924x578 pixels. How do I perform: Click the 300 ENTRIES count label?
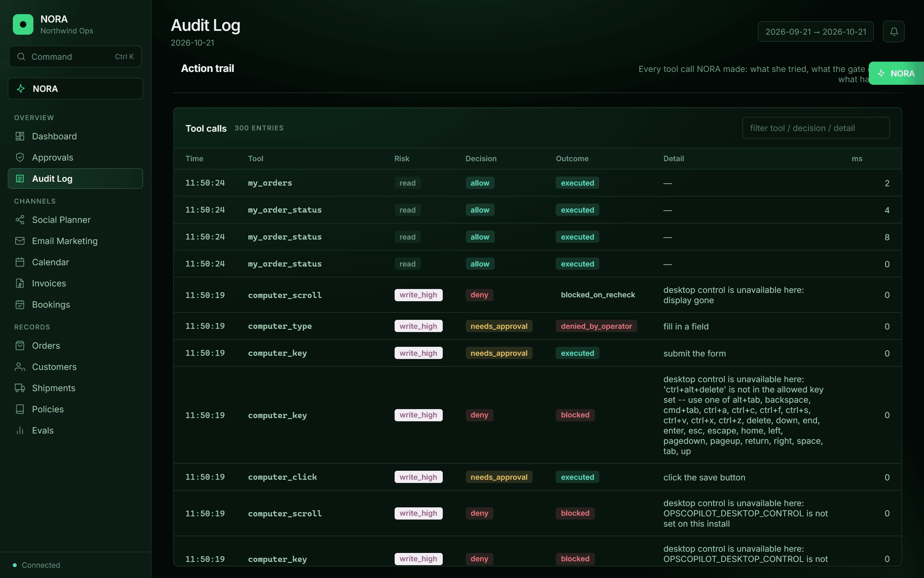[259, 128]
